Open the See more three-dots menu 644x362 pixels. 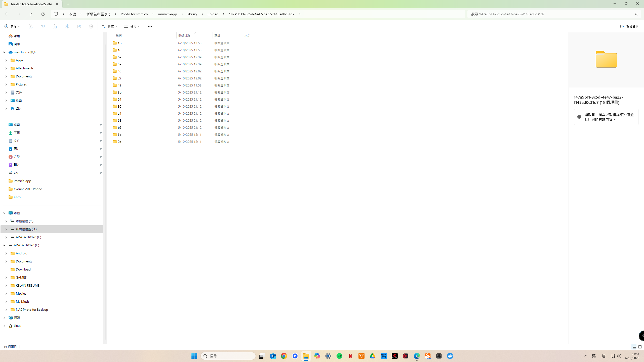click(x=150, y=26)
